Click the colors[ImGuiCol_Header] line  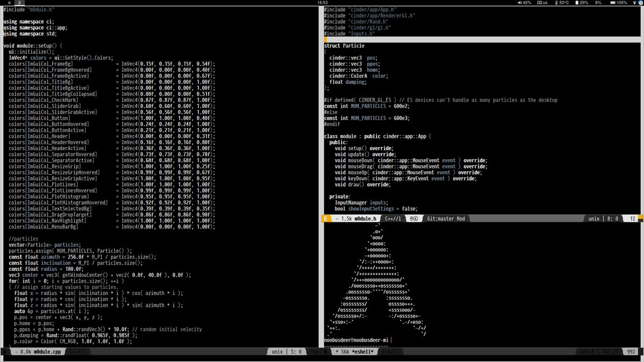(112, 136)
